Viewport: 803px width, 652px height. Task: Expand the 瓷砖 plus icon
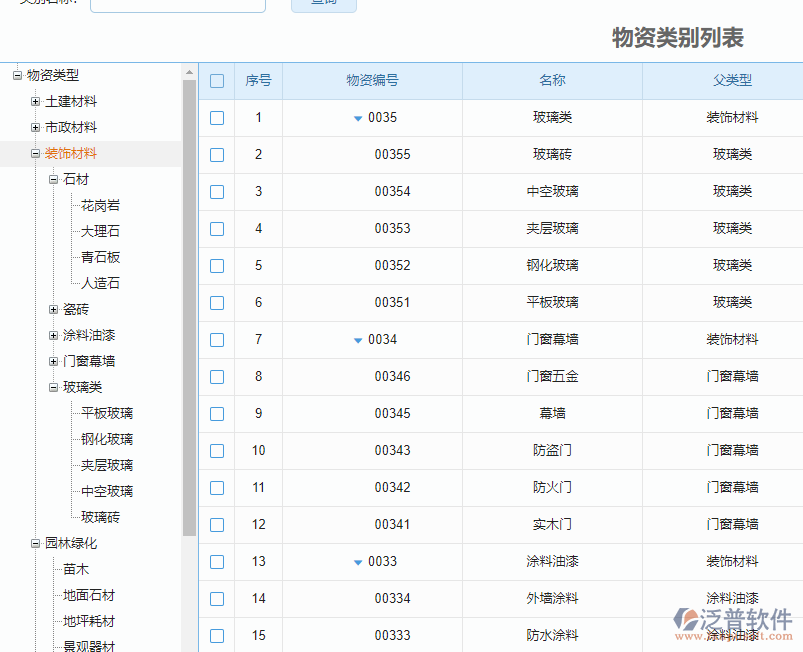54,310
